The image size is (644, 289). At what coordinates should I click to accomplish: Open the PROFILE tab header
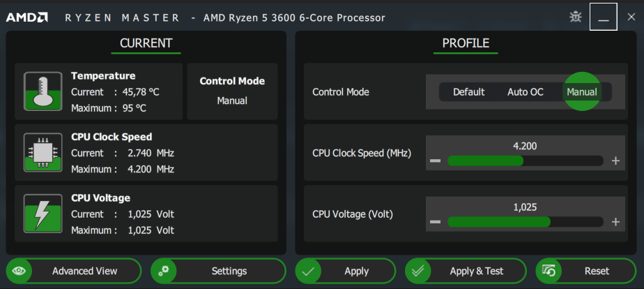(466, 43)
